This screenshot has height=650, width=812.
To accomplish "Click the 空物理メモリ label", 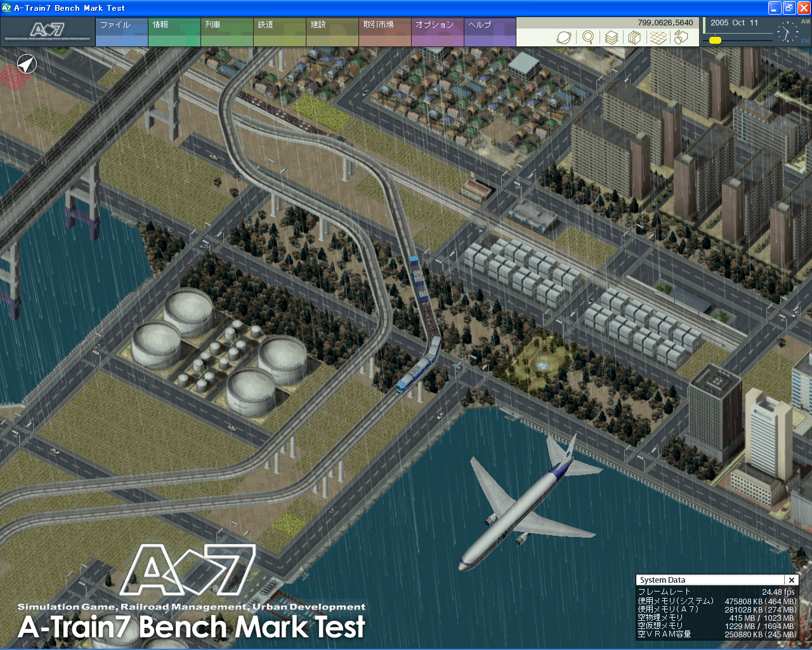I will pos(660,617).
